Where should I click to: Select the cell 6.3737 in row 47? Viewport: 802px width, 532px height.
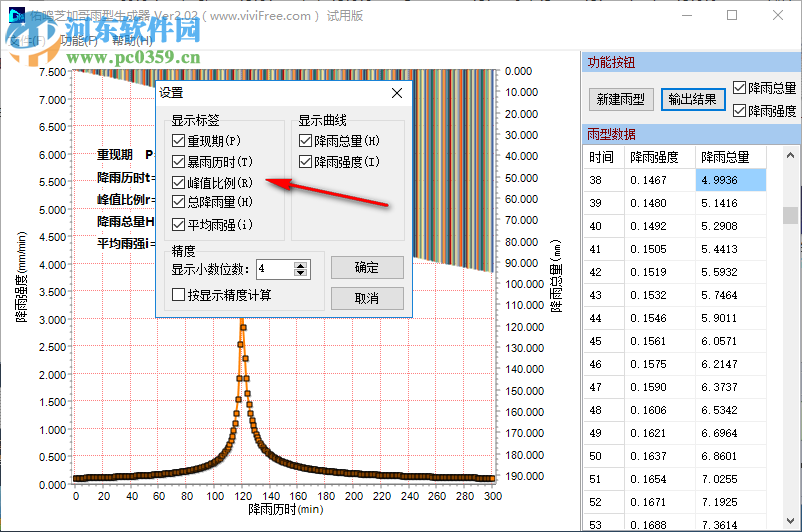730,387
